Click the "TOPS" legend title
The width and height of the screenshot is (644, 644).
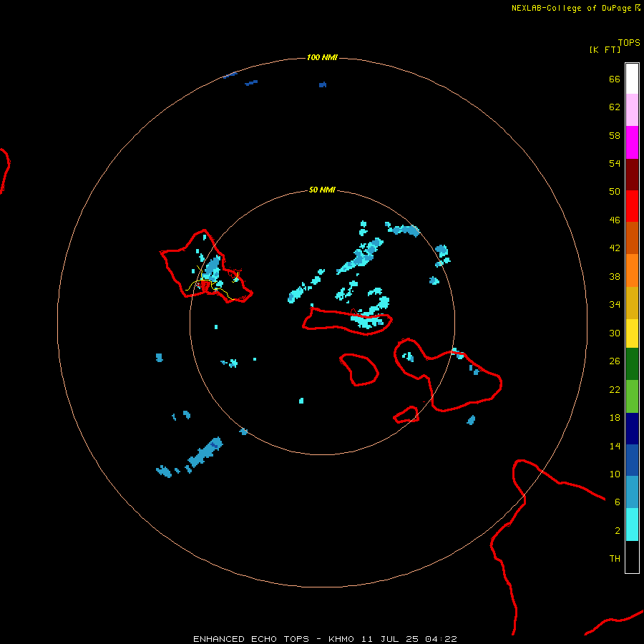(629, 42)
